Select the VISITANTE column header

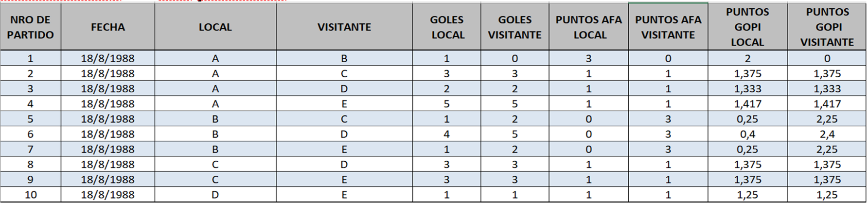[344, 27]
